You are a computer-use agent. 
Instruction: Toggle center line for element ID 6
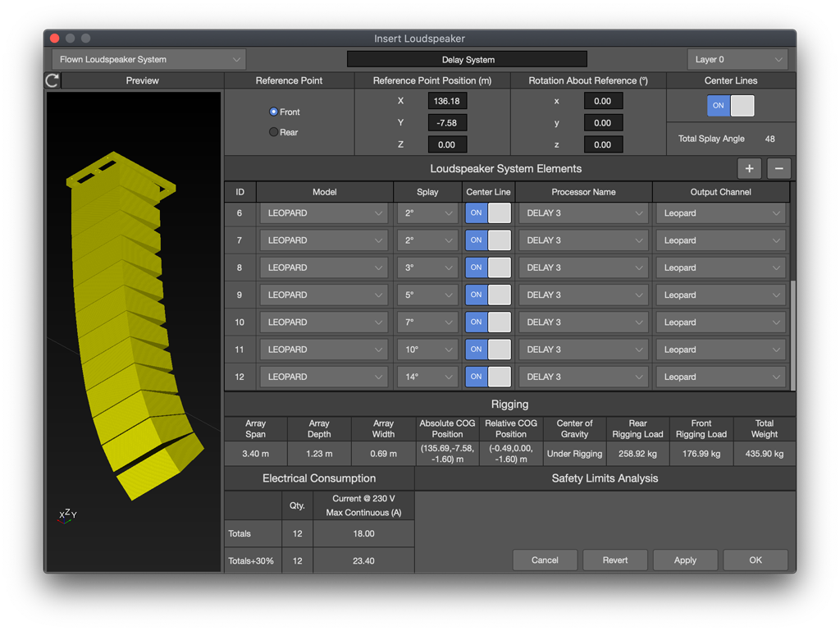tap(488, 213)
